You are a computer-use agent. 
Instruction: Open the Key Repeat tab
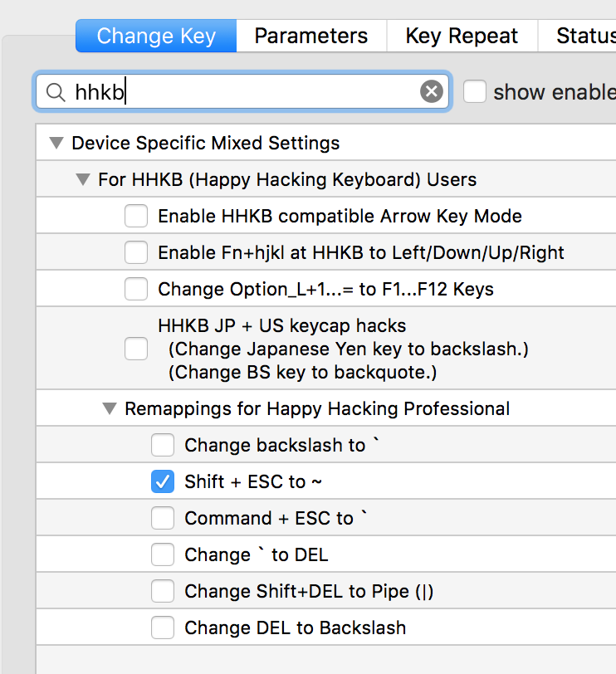(x=462, y=36)
